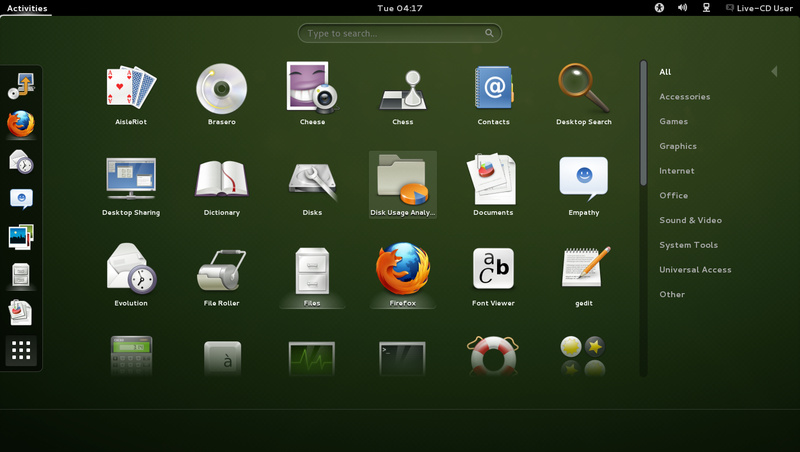Open the clock calendar menu

399,8
